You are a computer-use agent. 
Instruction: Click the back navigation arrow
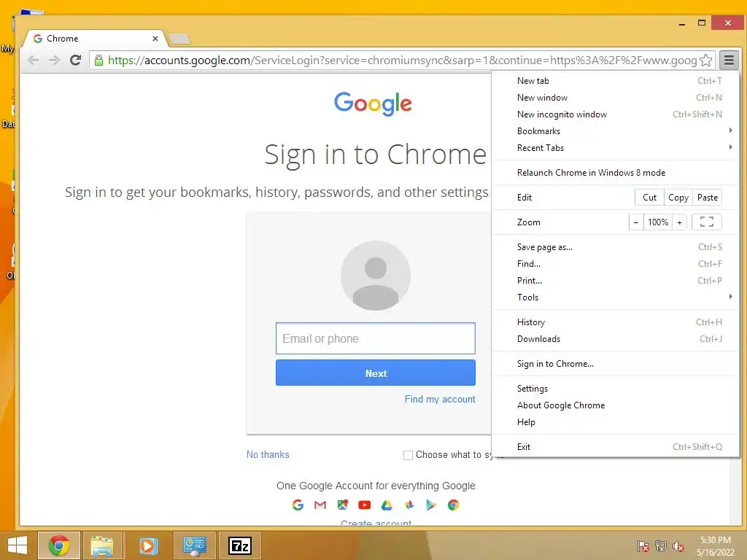coord(33,60)
